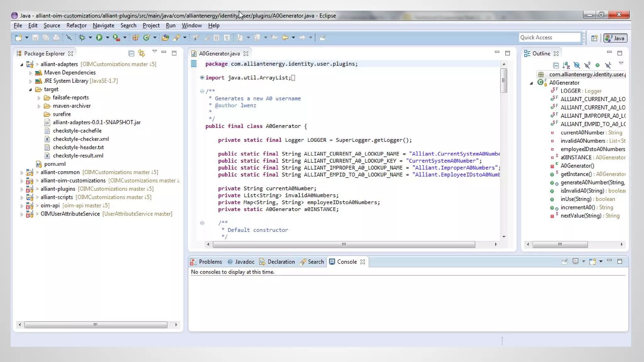Click the New Java Class toolbar icon
Screen dimensions: 644x362
pos(147,38)
